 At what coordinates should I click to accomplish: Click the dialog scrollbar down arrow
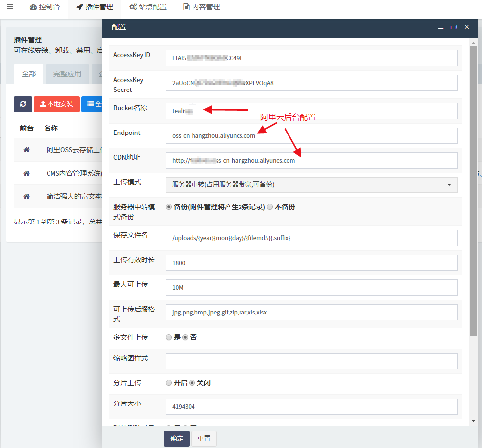click(473, 421)
